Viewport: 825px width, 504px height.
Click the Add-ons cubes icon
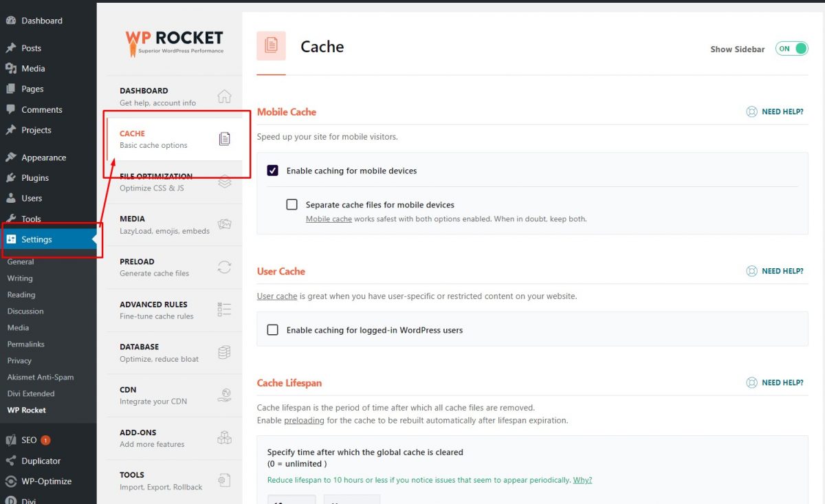pos(224,438)
